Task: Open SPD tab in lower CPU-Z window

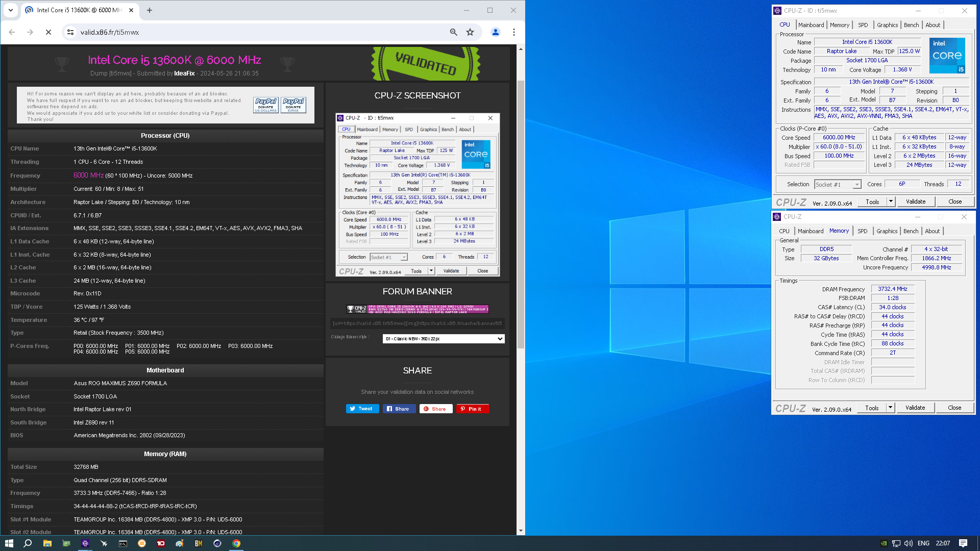Action: pyautogui.click(x=863, y=231)
